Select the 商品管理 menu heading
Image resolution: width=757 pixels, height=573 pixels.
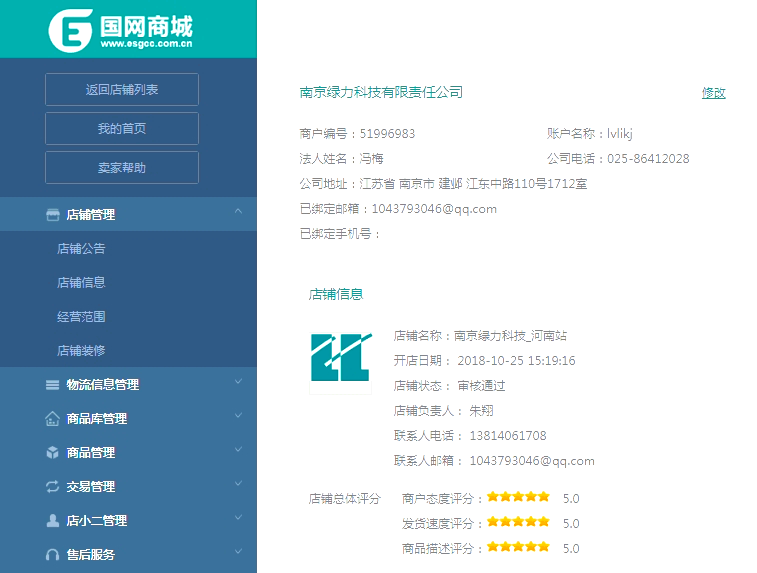(x=91, y=453)
